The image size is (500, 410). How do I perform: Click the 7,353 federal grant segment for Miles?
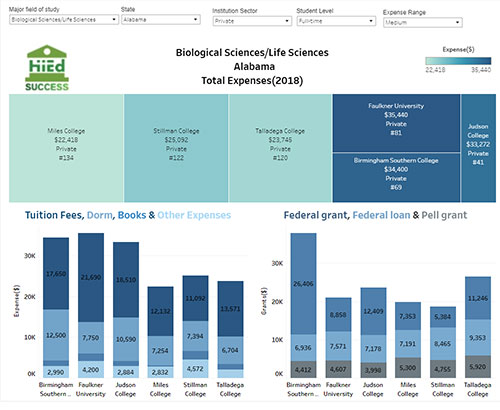(408, 316)
